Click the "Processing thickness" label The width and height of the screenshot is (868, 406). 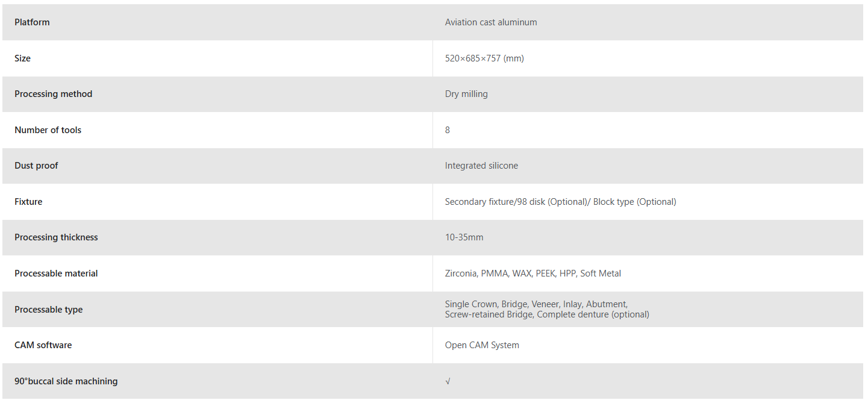coord(56,237)
